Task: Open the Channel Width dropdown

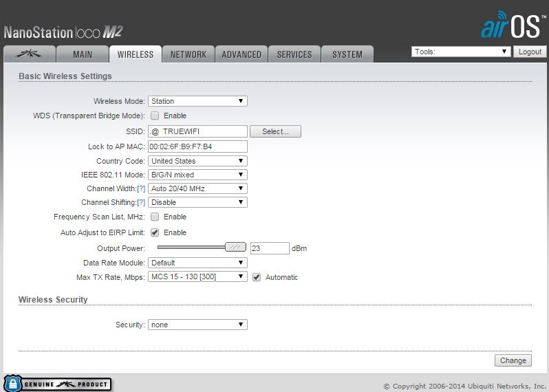Action: click(197, 188)
